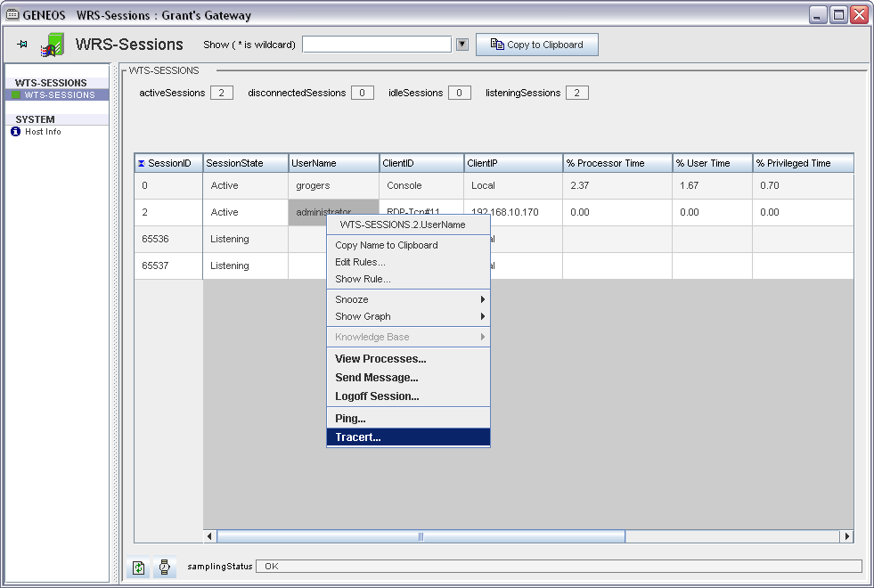This screenshot has width=874, height=588.
Task: Click the WRS-Sessions green server icon
Action: click(53, 45)
